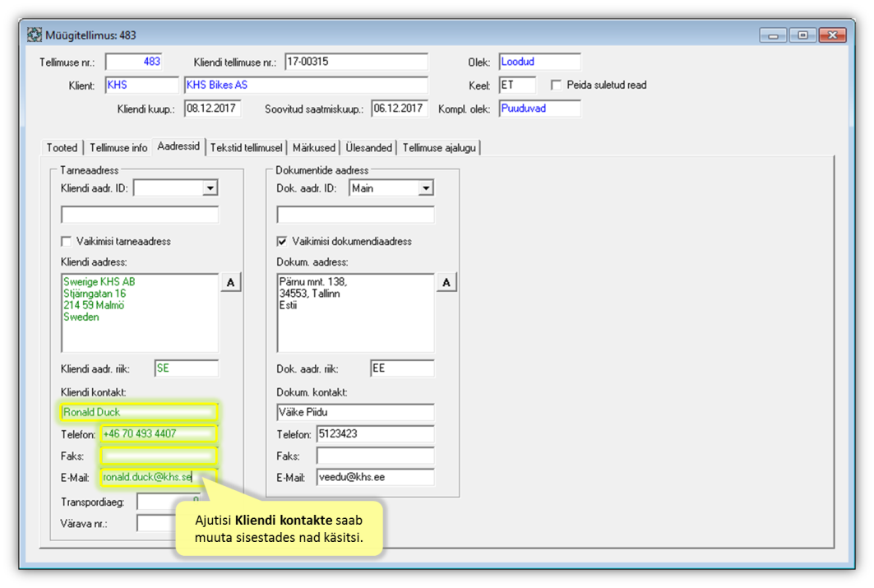
Task: Open the Dok. aadr. ID dropdown showing Main
Action: (425, 188)
